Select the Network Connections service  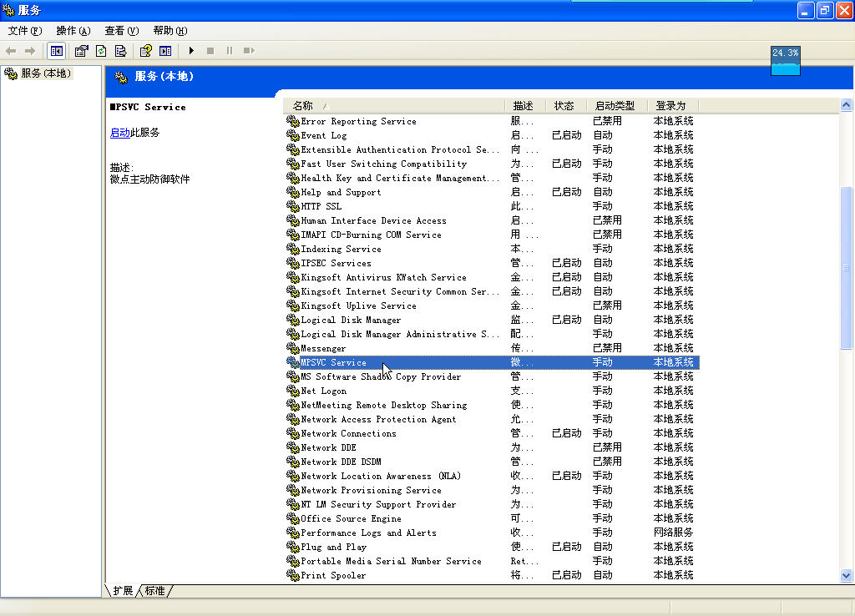(491, 433)
